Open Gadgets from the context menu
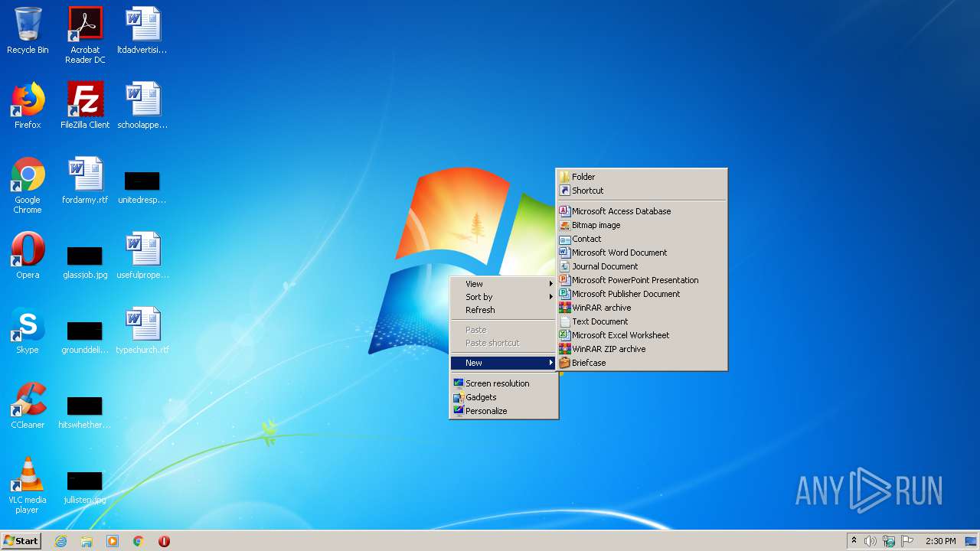Viewport: 980px width, 551px height. 504,397
